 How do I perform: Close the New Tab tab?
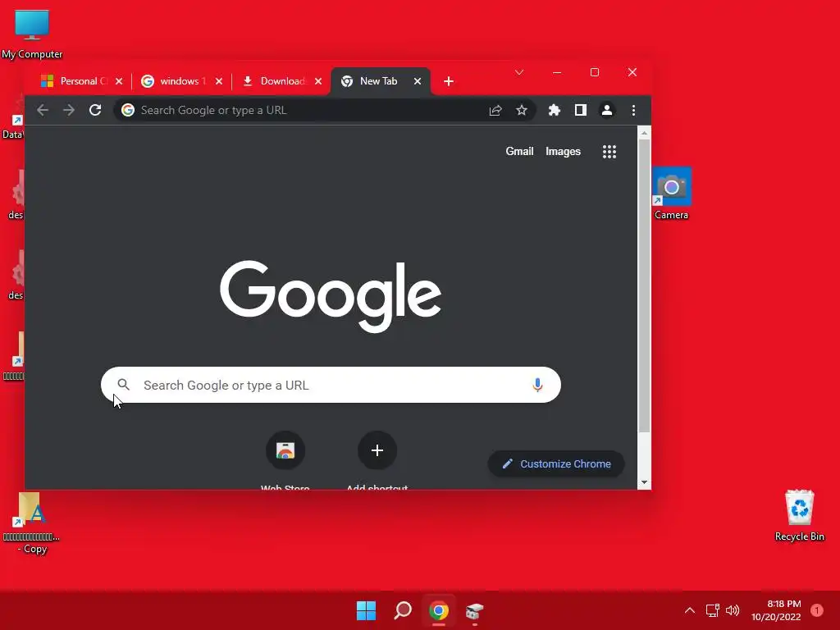[x=418, y=81]
